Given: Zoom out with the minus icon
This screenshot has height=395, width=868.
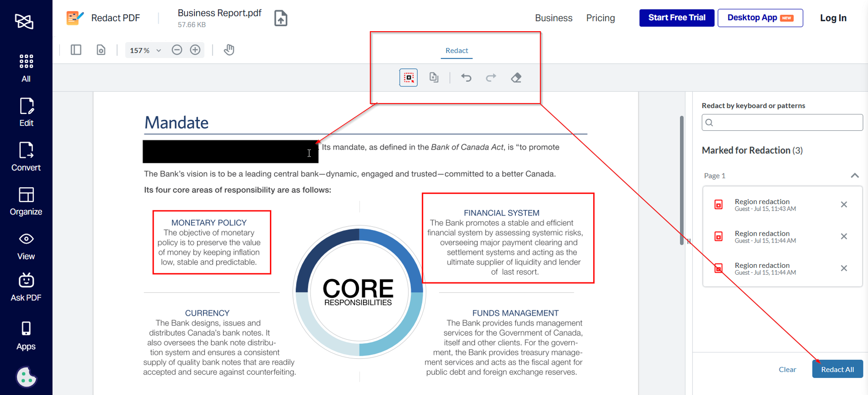Looking at the screenshot, I should (177, 50).
